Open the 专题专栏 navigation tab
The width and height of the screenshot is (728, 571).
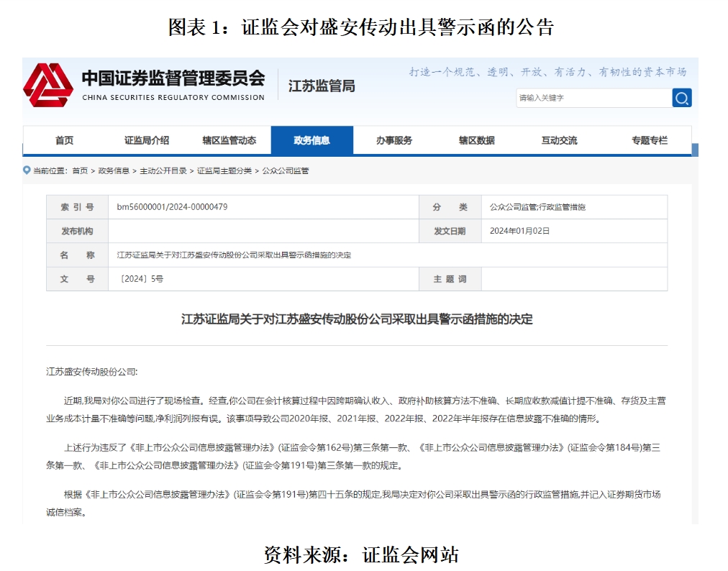click(x=650, y=140)
